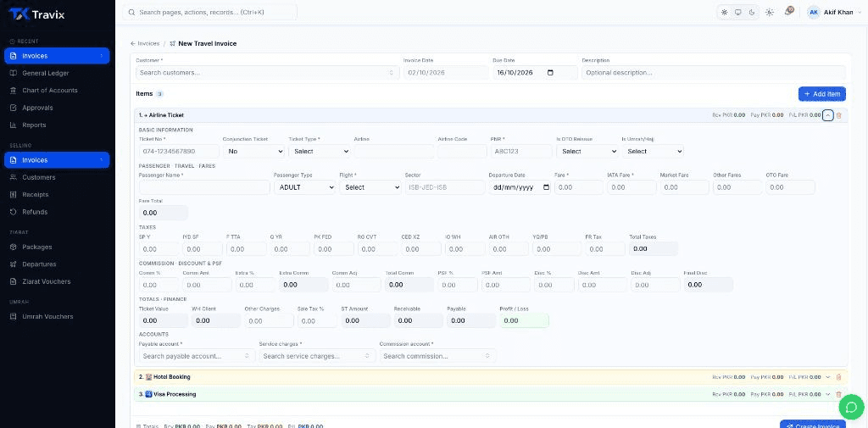Image resolution: width=868 pixels, height=428 pixels.
Task: Collapse the Airline Ticket item
Action: (827, 115)
